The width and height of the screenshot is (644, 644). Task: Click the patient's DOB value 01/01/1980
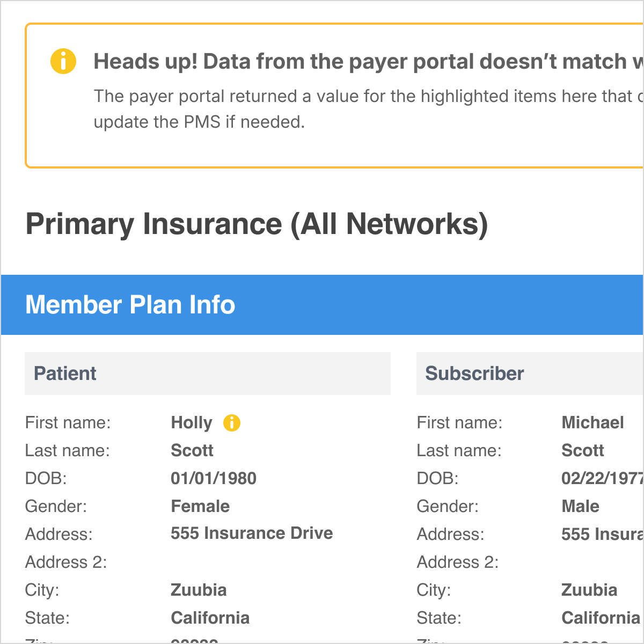pyautogui.click(x=214, y=478)
